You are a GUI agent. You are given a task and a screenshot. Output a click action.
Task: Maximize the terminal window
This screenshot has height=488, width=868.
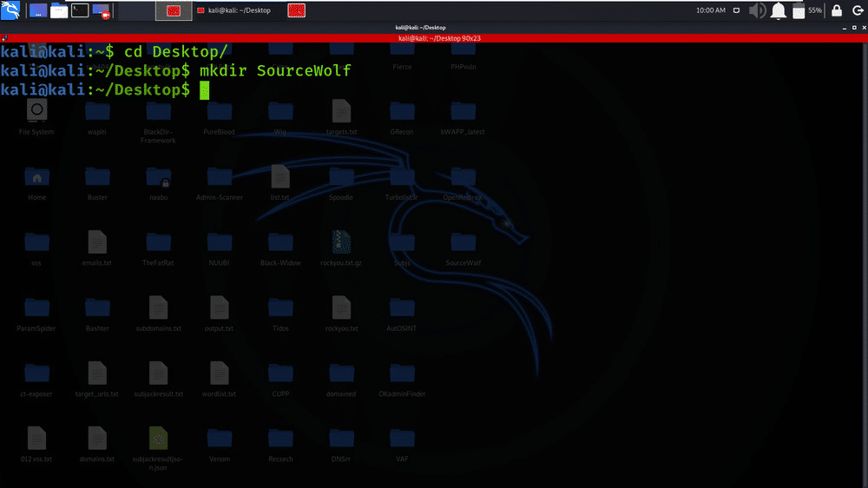[854, 28]
